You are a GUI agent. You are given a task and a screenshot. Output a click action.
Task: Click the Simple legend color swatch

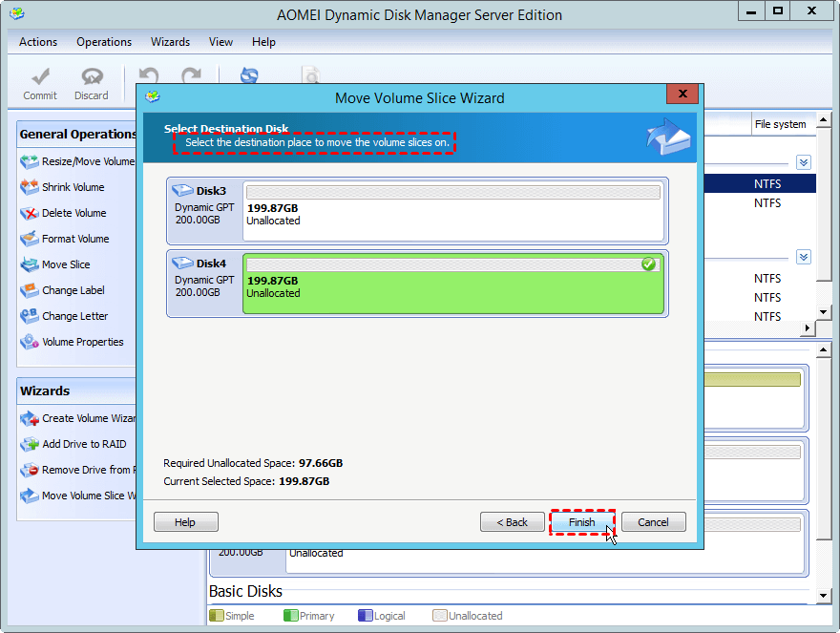click(x=217, y=615)
